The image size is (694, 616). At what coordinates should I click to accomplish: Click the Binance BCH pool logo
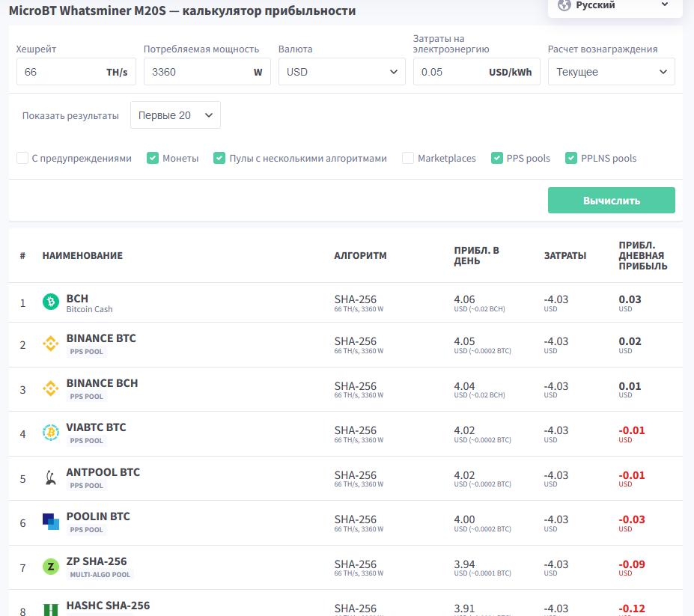pyautogui.click(x=50, y=388)
